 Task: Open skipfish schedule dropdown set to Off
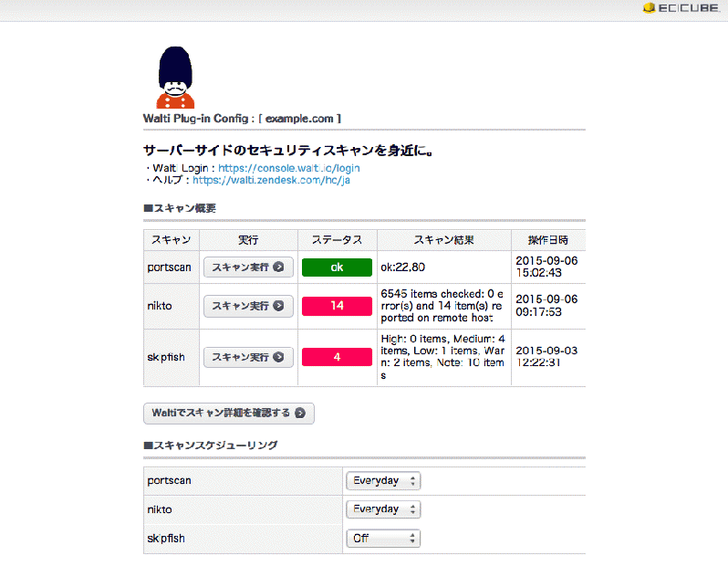click(x=383, y=539)
